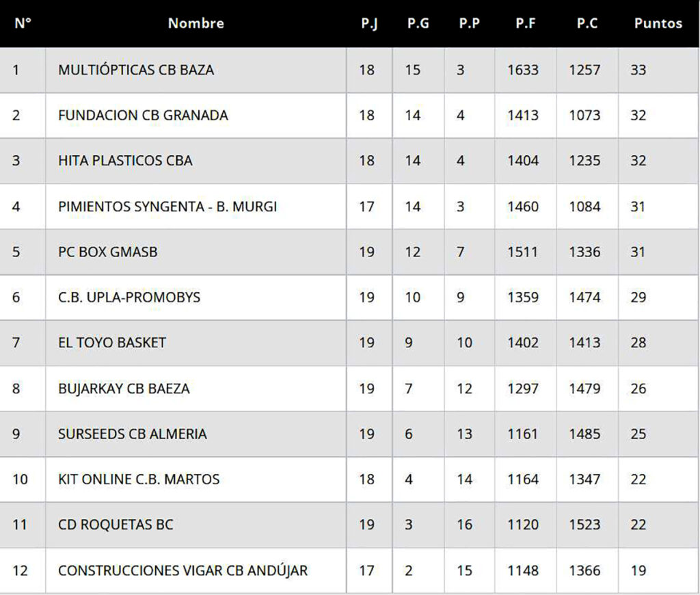Select the PC BOX GMASB team

pos(107,252)
